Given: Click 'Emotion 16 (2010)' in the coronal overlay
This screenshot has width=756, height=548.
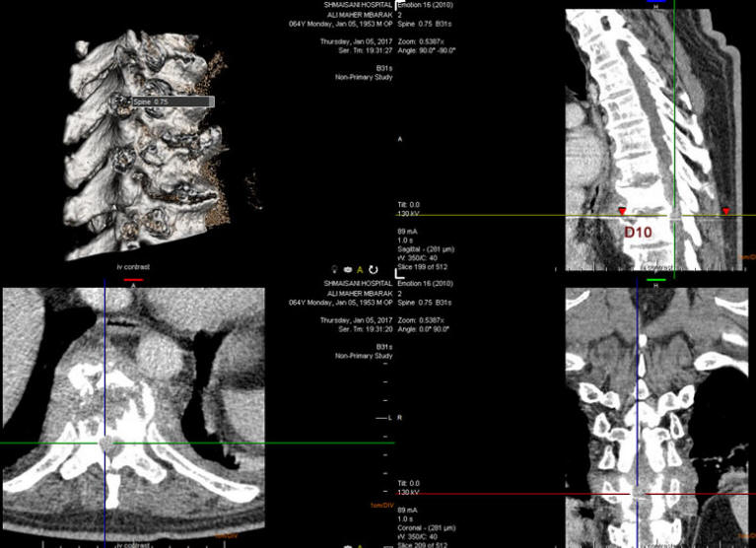Looking at the screenshot, I should click(425, 284).
